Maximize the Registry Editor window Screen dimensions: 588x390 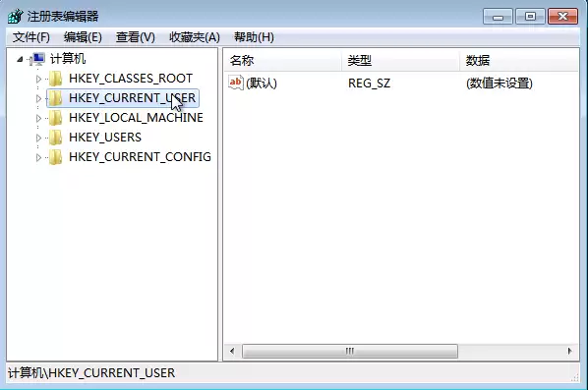(x=530, y=17)
